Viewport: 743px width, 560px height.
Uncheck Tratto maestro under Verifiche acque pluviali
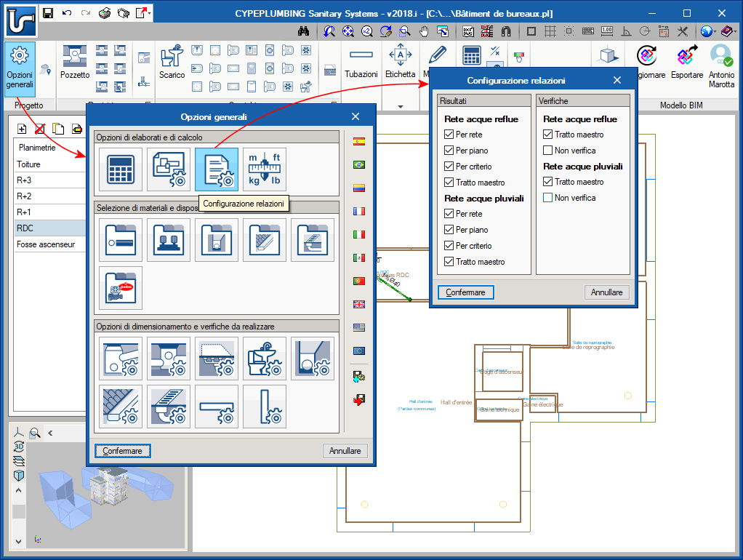tap(547, 182)
